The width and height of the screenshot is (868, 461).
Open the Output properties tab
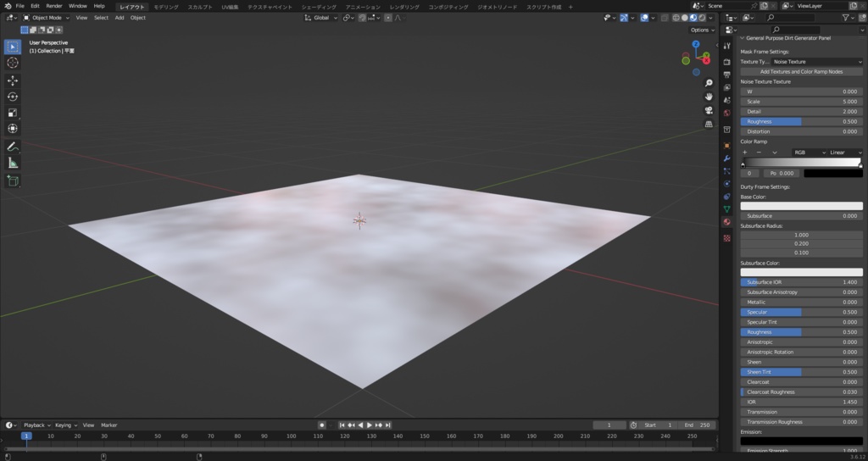tap(726, 75)
